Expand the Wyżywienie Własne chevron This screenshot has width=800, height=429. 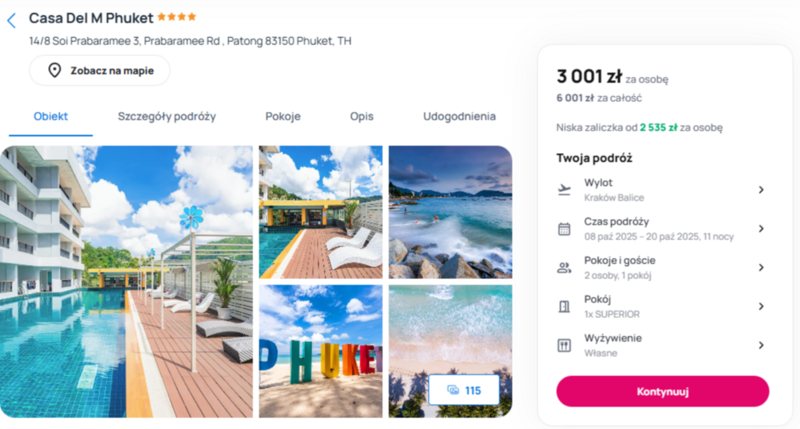click(x=761, y=345)
